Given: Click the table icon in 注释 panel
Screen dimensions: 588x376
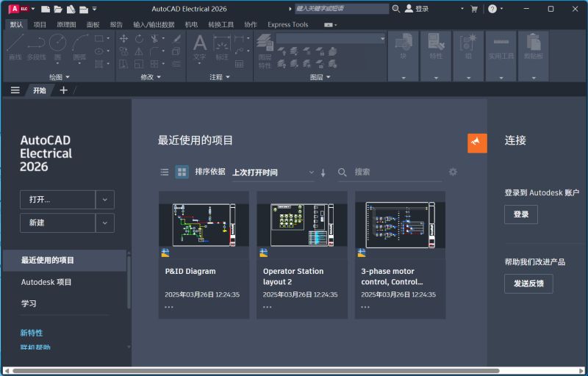Looking at the screenshot, I should 240,64.
